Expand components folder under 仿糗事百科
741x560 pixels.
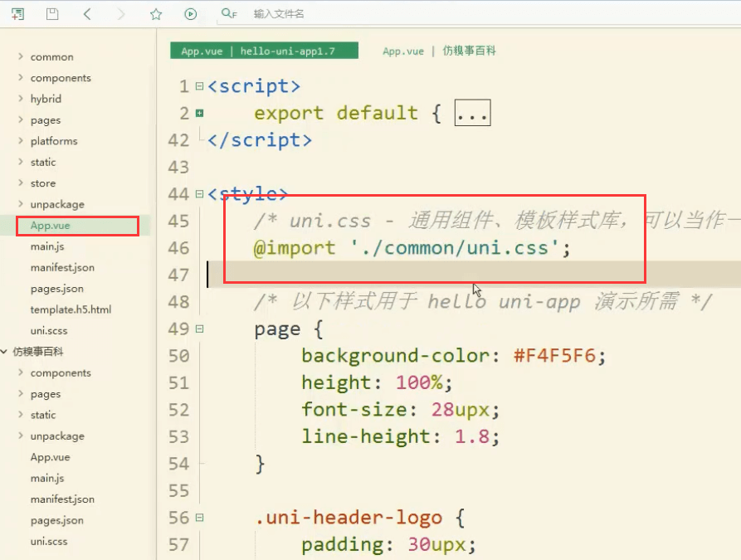[x=20, y=373]
